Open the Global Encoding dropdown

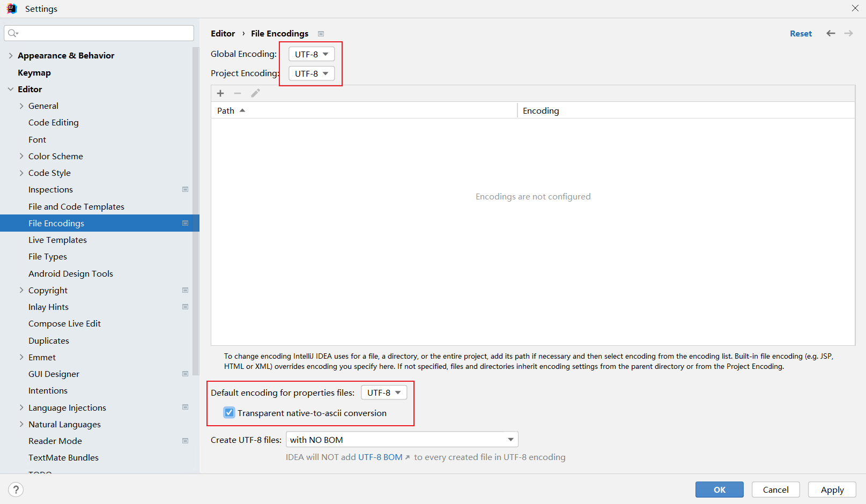312,54
